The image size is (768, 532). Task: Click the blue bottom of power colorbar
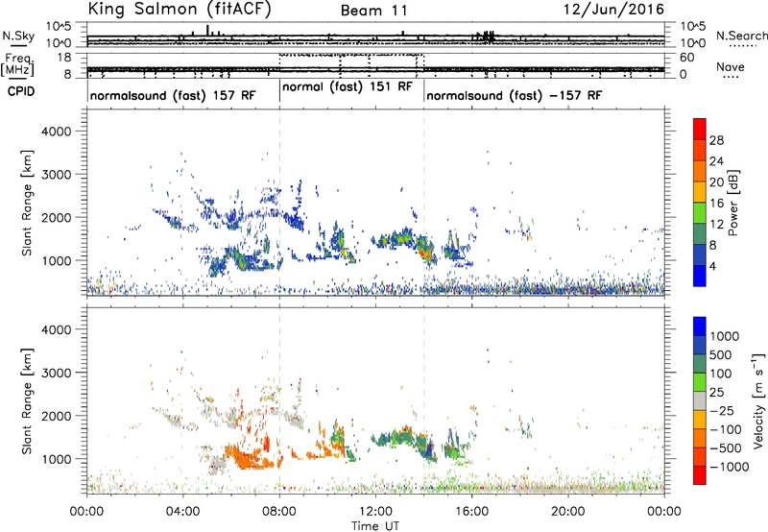click(x=700, y=276)
